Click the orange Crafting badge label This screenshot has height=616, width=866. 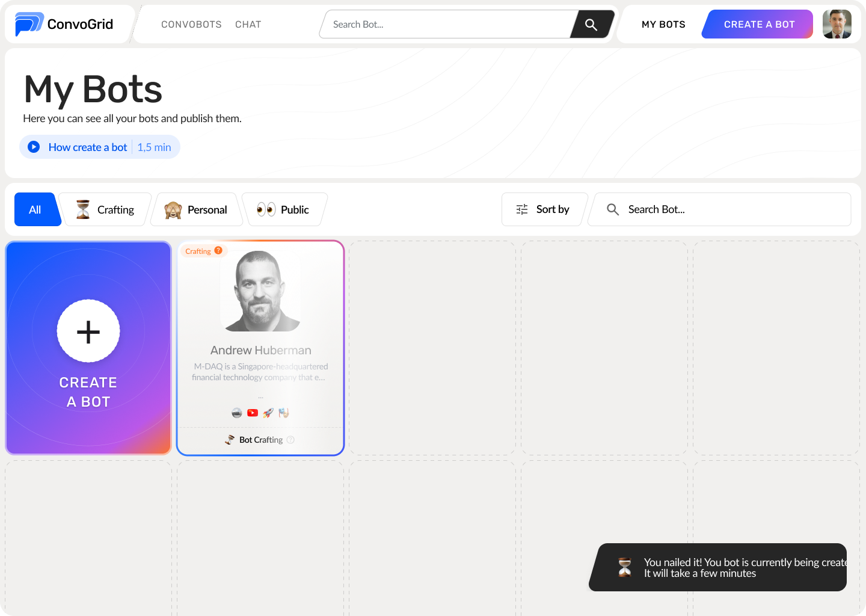(x=198, y=251)
